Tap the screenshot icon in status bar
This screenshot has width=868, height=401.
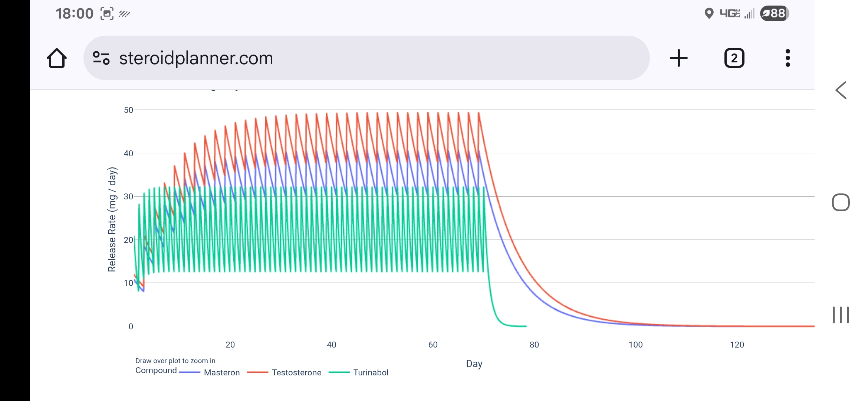click(107, 14)
